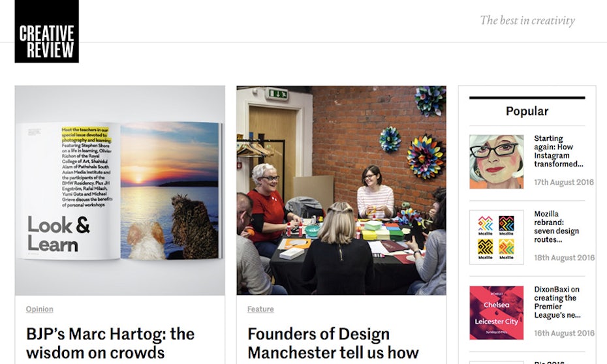Open the BJP's Marc Hartog article headline

pos(110,343)
